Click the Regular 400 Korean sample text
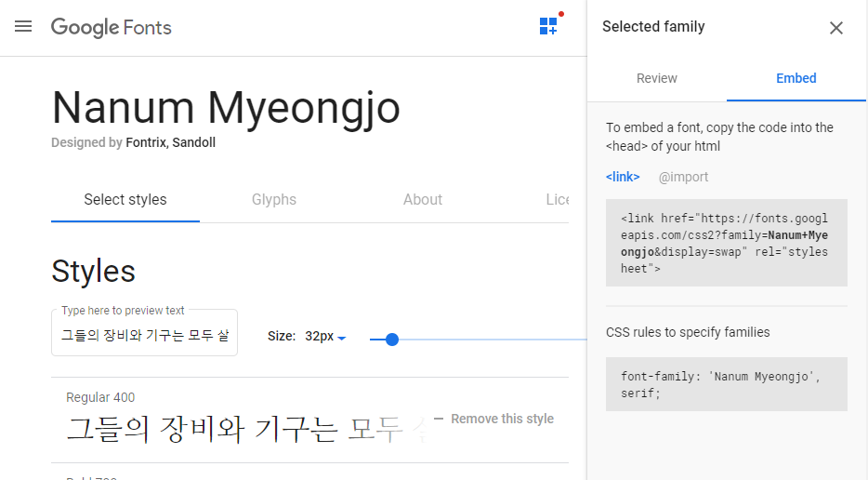 click(246, 430)
